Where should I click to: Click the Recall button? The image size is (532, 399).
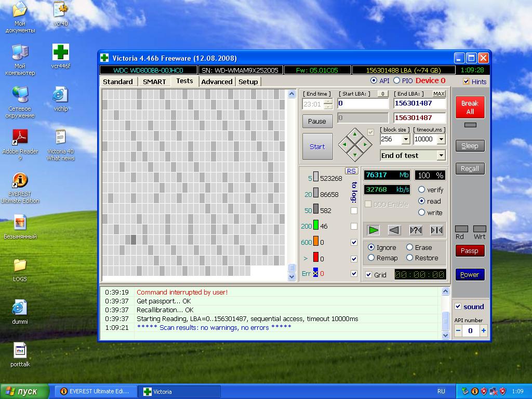pyautogui.click(x=470, y=169)
